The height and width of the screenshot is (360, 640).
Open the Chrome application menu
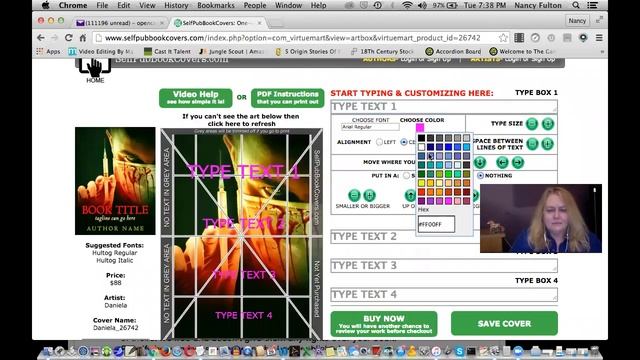coord(73,5)
